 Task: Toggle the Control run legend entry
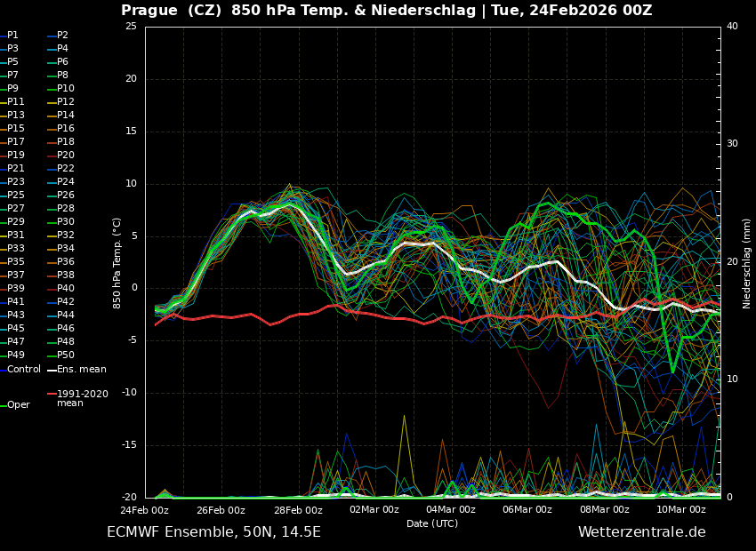pos(24,369)
